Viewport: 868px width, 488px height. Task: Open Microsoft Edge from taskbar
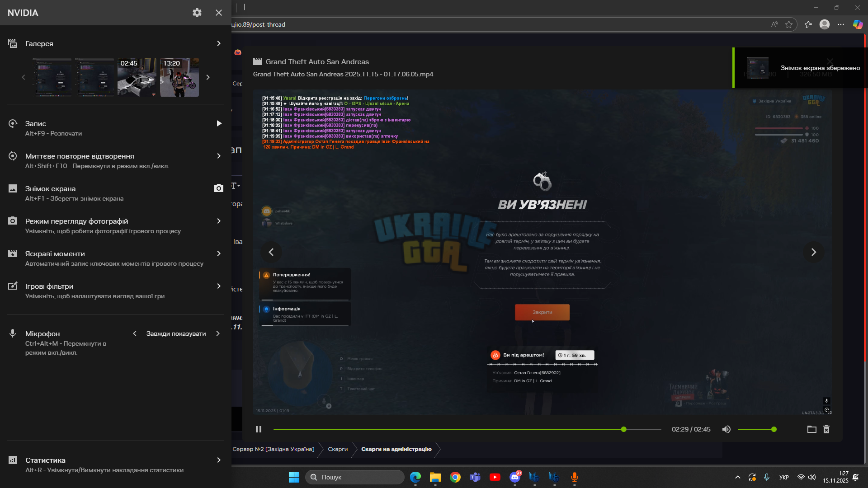(415, 477)
